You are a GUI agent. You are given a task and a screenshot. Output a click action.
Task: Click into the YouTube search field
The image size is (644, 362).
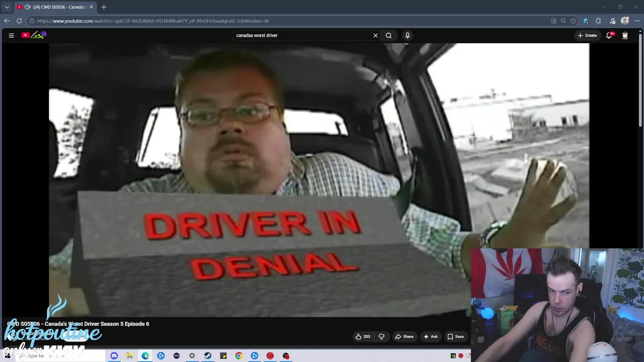tap(301, 35)
